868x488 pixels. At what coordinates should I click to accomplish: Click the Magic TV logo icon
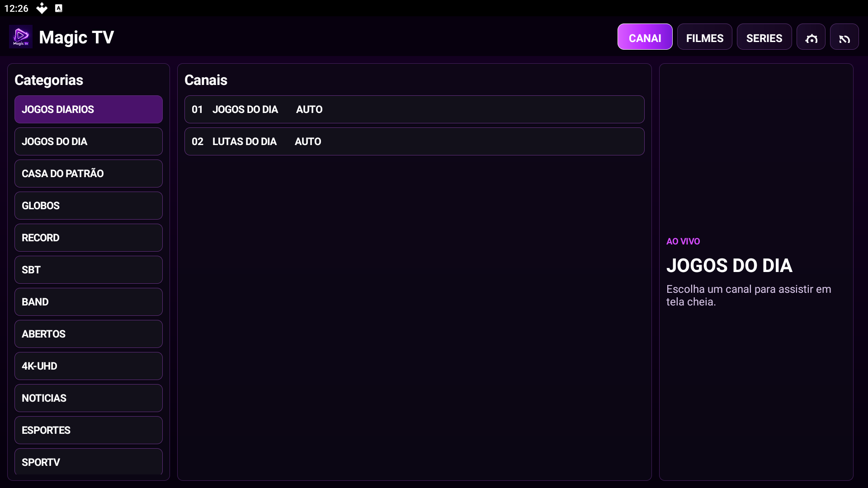click(21, 37)
